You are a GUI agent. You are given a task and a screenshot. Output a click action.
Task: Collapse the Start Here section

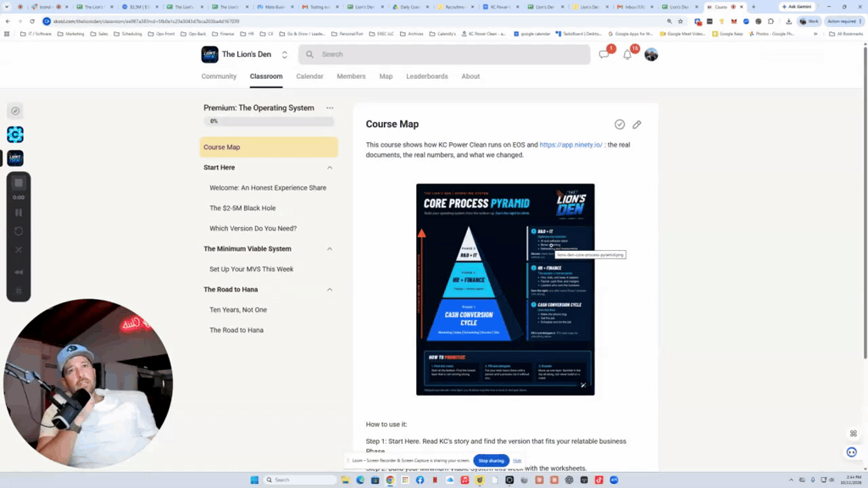click(330, 168)
